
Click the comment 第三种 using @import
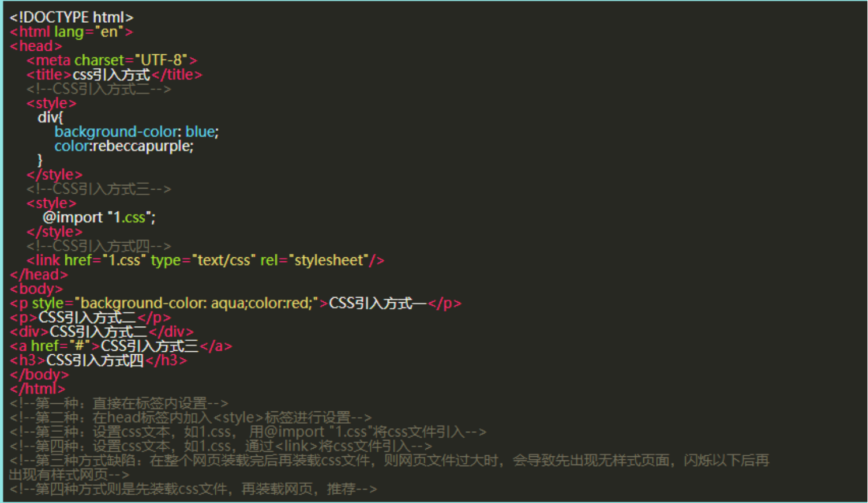coord(248,432)
